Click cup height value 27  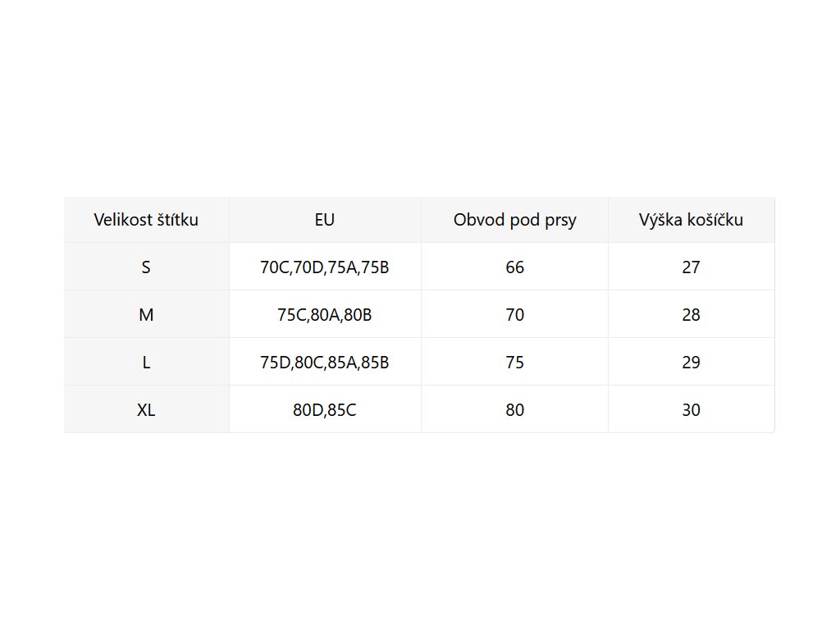[691, 267]
